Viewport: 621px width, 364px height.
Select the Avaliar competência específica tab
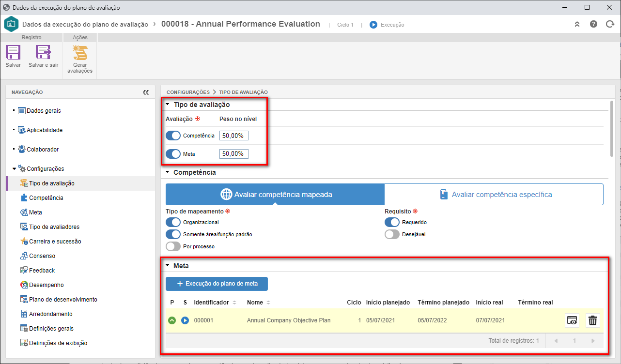(x=494, y=195)
